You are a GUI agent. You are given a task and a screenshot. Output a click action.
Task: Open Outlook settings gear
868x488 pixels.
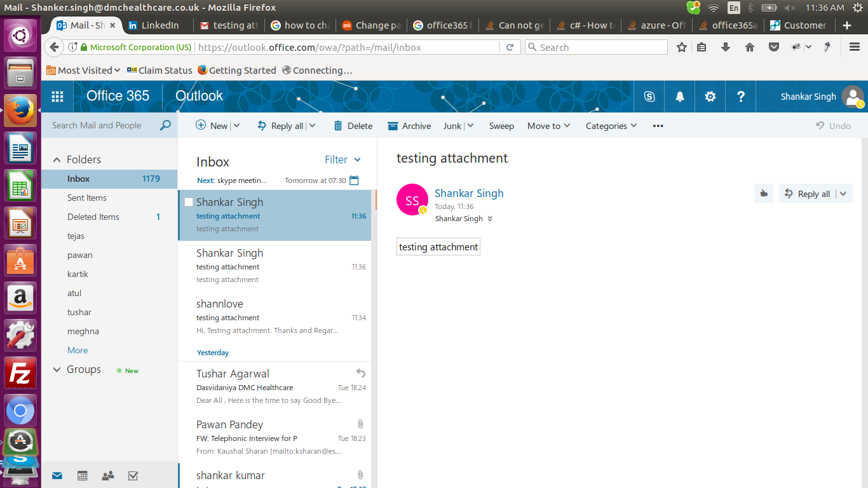(x=710, y=97)
